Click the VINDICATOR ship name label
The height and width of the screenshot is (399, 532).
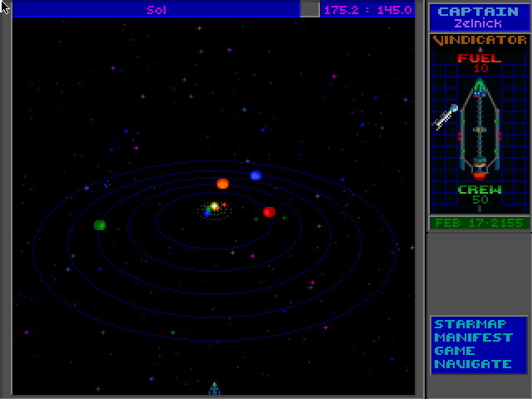click(x=480, y=41)
